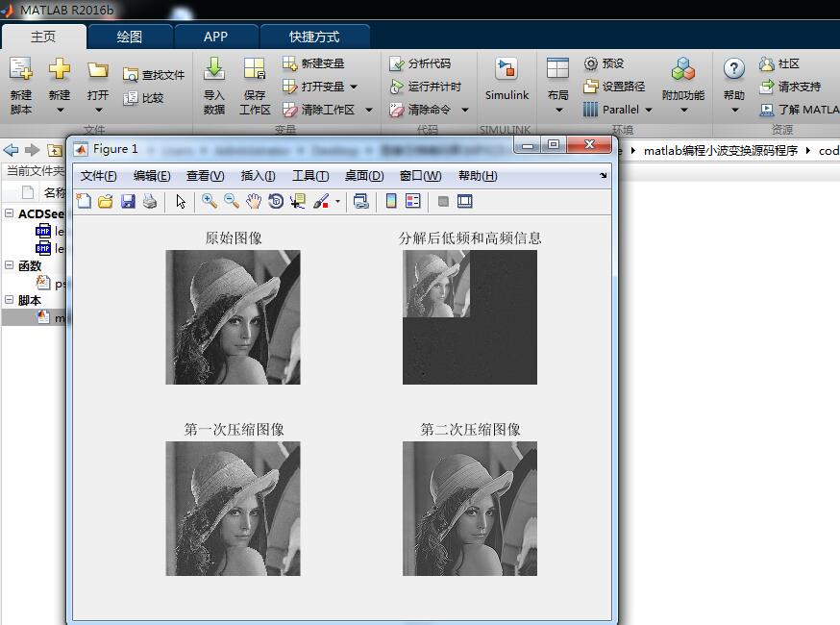This screenshot has height=625, width=840.
Task: Click the Open (打开) folder icon
Action: point(98,69)
